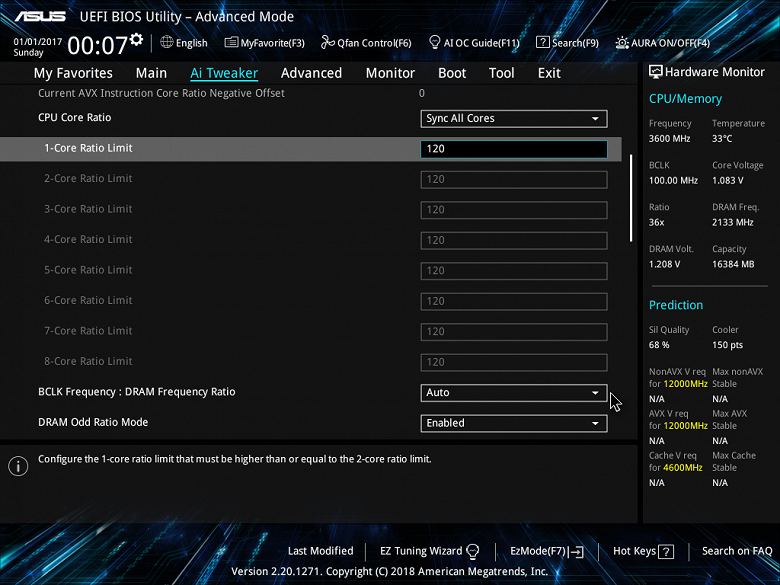Click the Search(F9) question mark icon
This screenshot has width=780, height=585.
pyautogui.click(x=542, y=42)
